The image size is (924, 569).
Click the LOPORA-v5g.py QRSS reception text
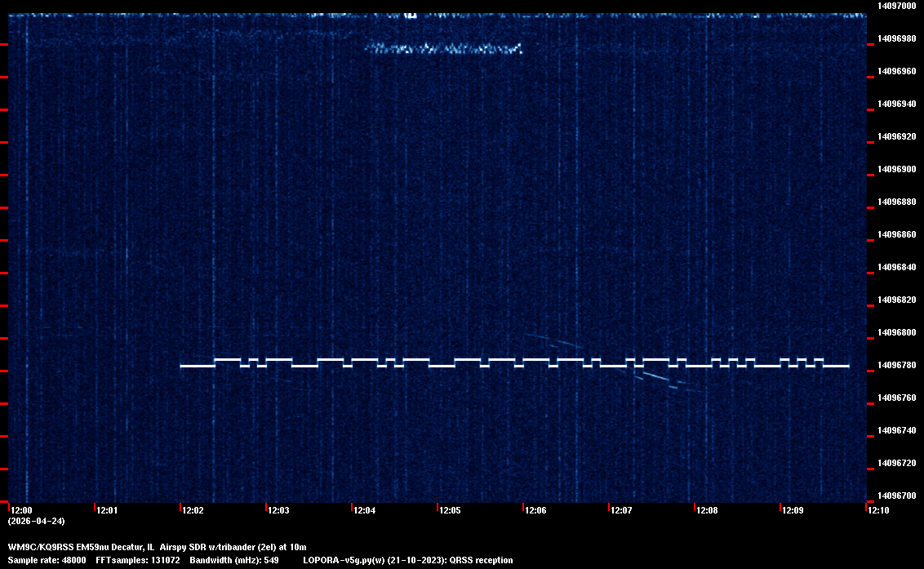(407, 560)
